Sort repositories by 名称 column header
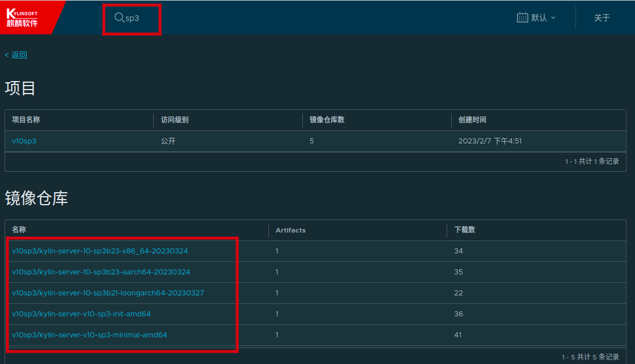This screenshot has height=364, width=635. coord(19,230)
